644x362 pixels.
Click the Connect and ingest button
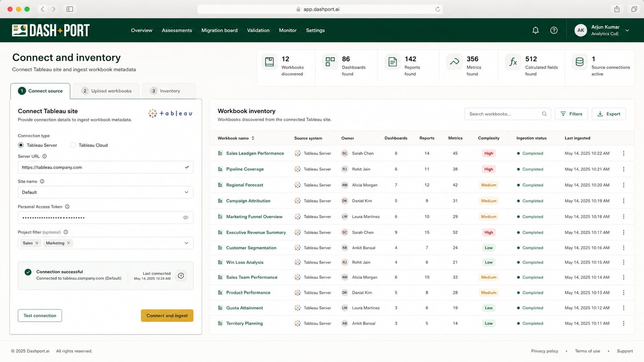pos(167,316)
